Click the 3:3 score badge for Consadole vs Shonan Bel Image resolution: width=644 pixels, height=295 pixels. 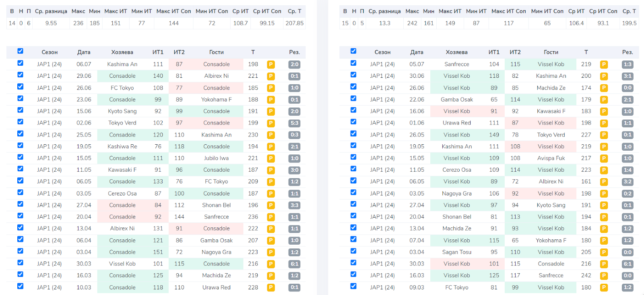coord(295,205)
